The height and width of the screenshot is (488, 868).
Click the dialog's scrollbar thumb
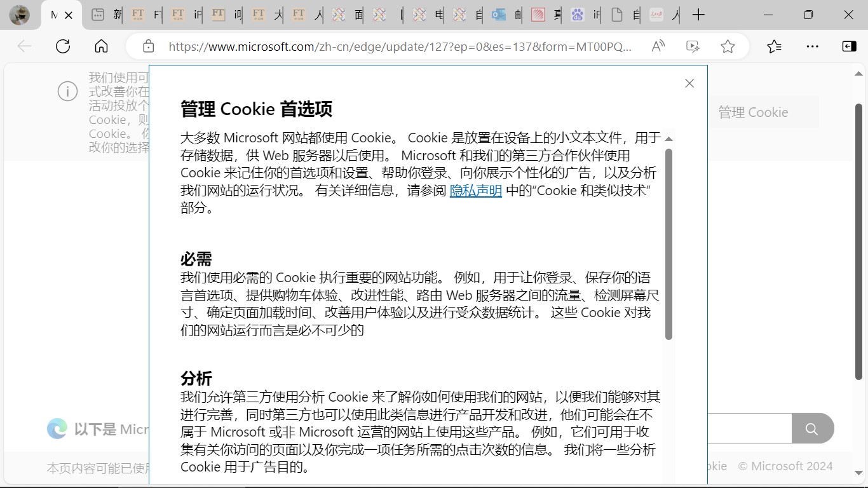click(668, 244)
